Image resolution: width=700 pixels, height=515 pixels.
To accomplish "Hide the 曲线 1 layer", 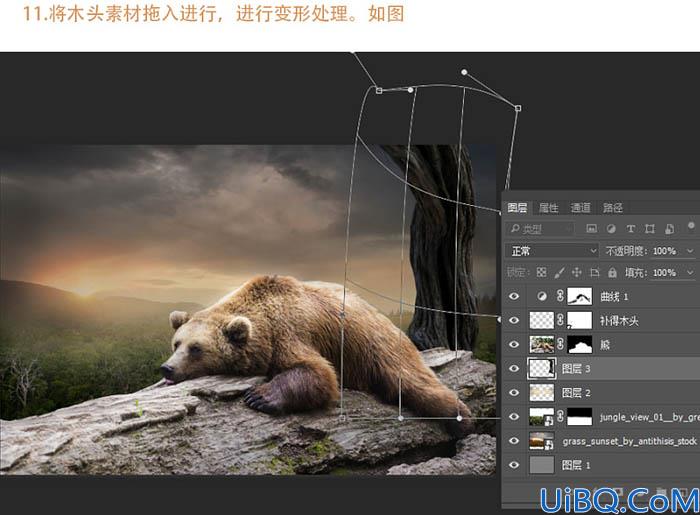I will [x=514, y=296].
